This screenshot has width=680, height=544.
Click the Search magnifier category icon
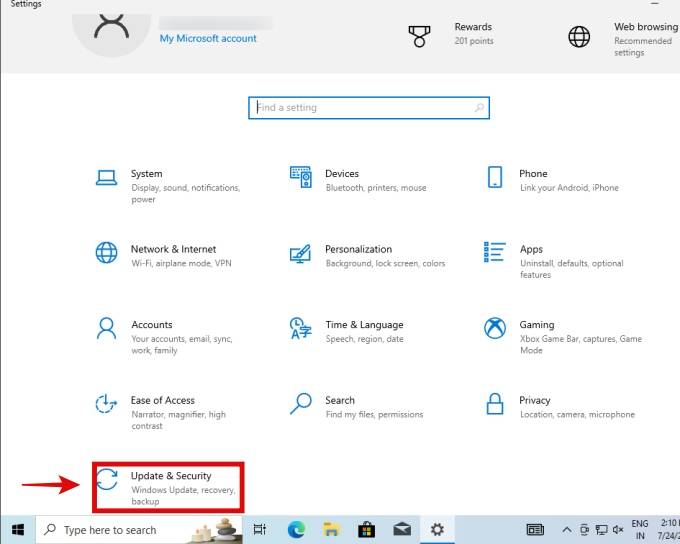(301, 403)
